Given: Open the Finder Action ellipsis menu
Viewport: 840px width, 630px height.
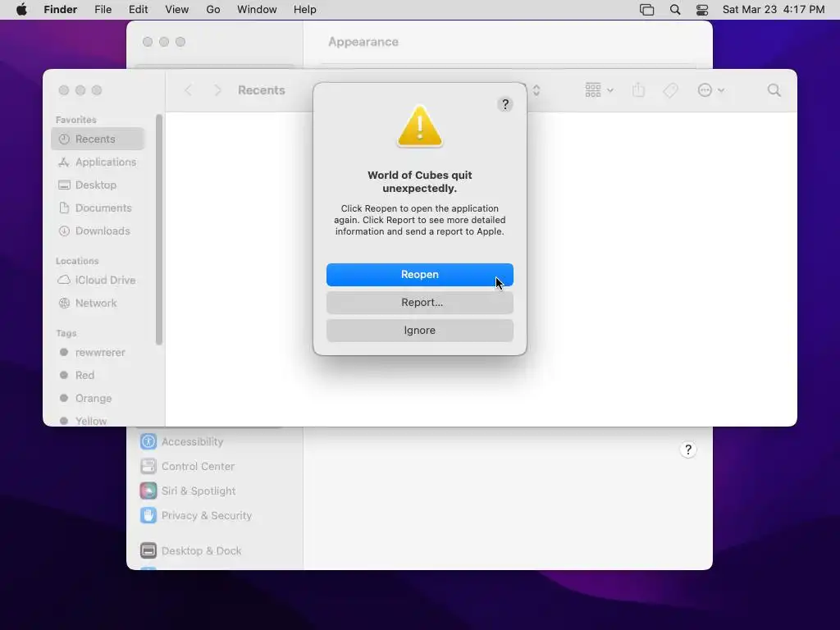Looking at the screenshot, I should (711, 90).
